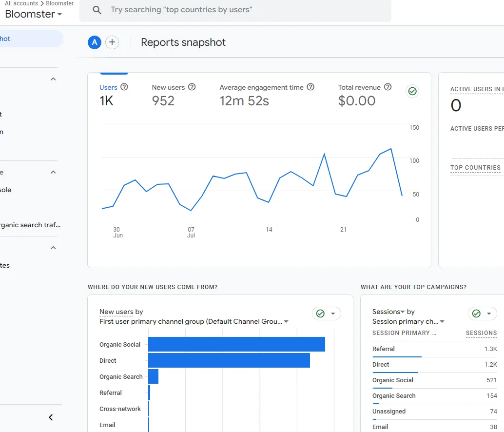The width and height of the screenshot is (504, 432).
Task: Click the Referral row in sessions table
Action: 435,349
